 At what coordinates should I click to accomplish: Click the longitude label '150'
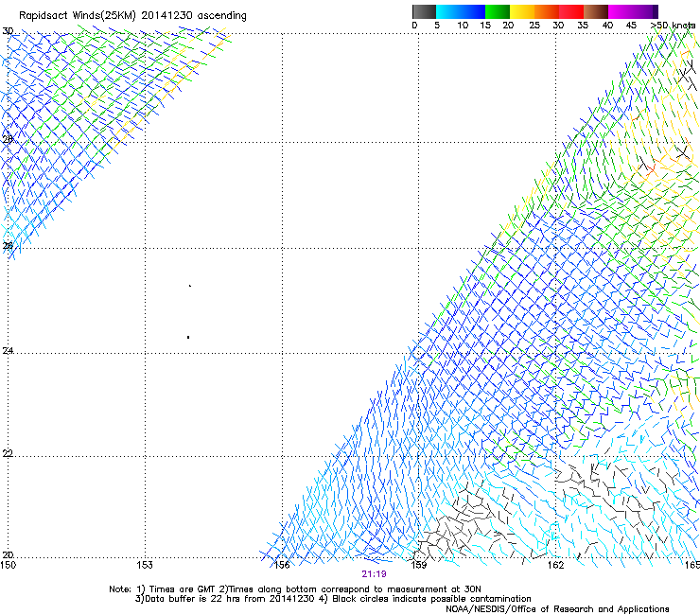8,565
